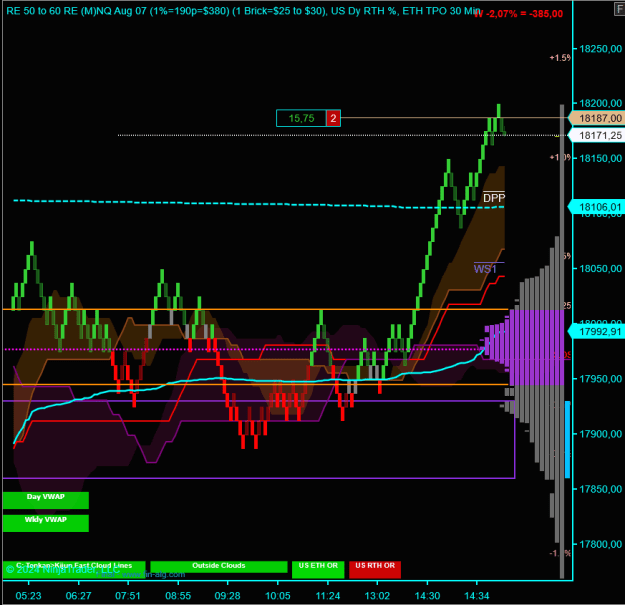Select the 15,75 order profit label
The image size is (625, 605).
[301, 118]
